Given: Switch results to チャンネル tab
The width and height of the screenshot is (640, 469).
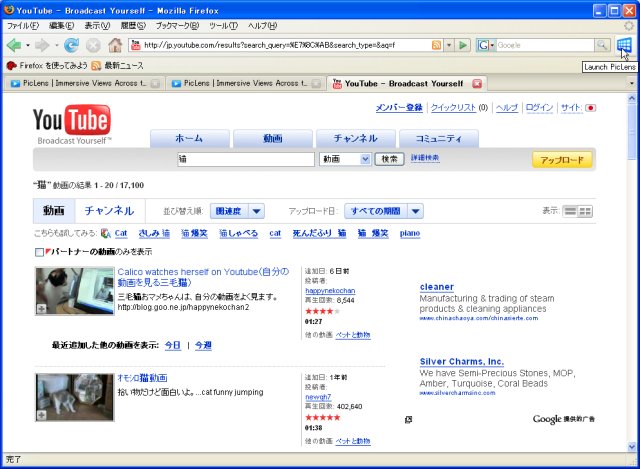Looking at the screenshot, I should [x=109, y=211].
